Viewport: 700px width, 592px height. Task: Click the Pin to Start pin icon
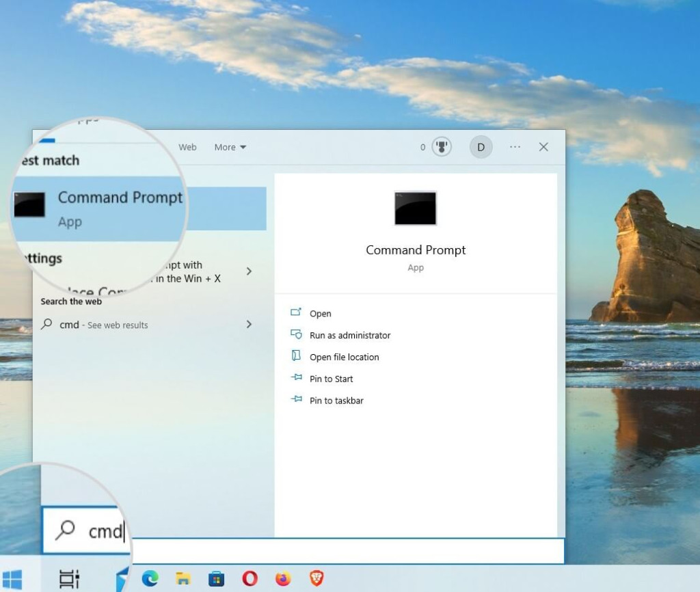(x=296, y=377)
